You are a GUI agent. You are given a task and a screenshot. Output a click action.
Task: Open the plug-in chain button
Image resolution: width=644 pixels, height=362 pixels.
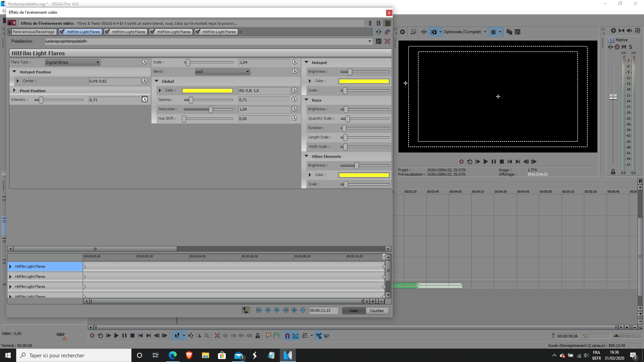(379, 32)
